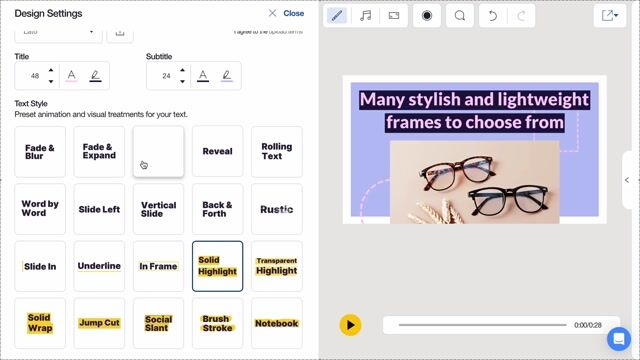The image size is (640, 360).
Task: Click the record circle icon
Action: point(427,16)
